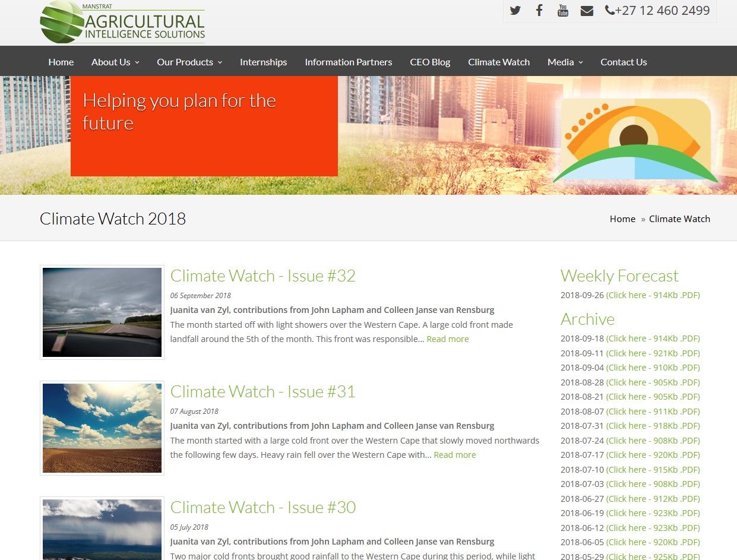Select Climate Watch in the navigation bar
This screenshot has height=560, width=737.
[x=499, y=62]
